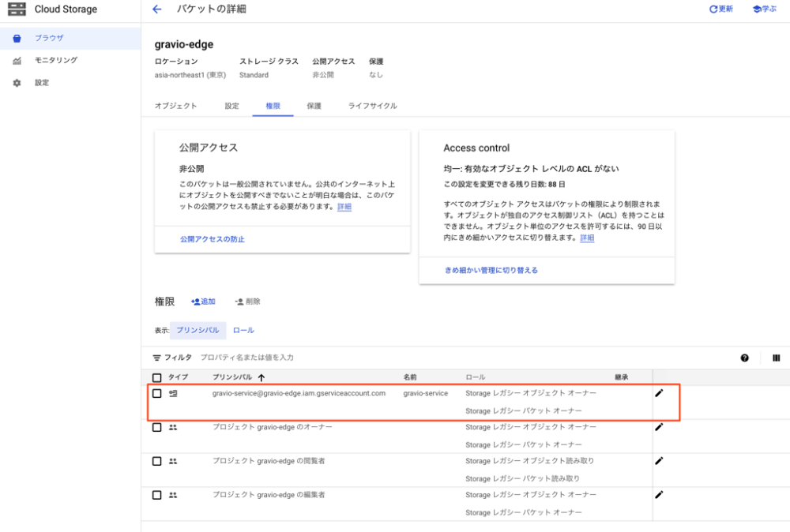Click the 継承 column header
790x532 pixels.
pyautogui.click(x=621, y=377)
